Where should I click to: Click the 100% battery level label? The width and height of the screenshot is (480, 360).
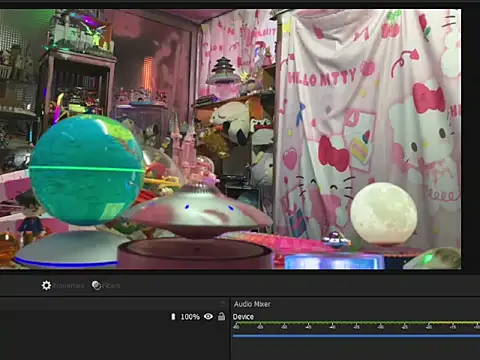[190, 317]
